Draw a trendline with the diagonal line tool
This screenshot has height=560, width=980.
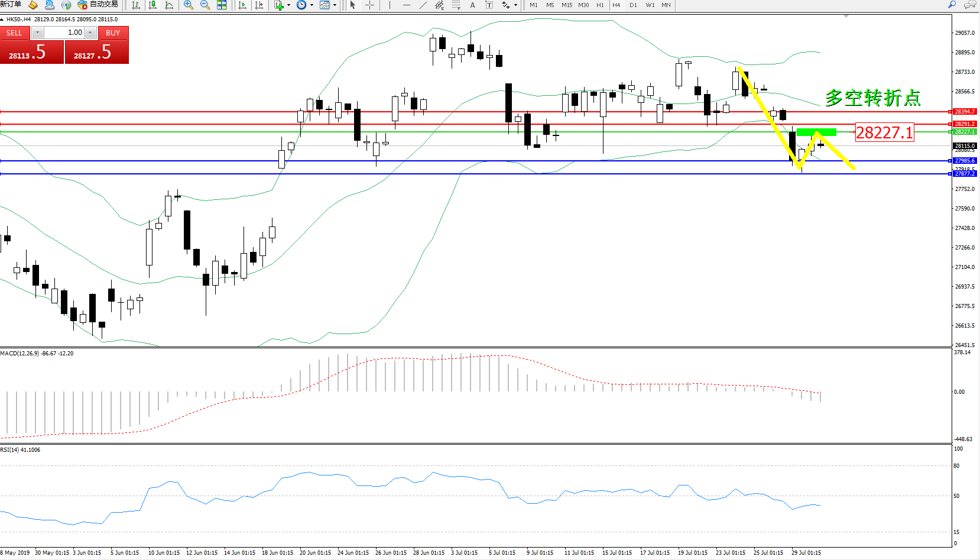pyautogui.click(x=423, y=5)
